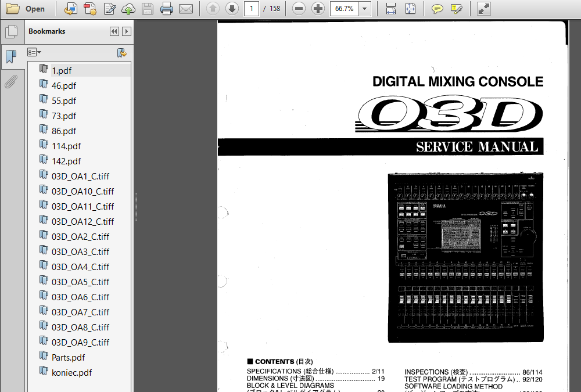Click the SERVICE MANUAL banner text
Image resolution: width=581 pixels, height=392 pixels.
point(477,147)
